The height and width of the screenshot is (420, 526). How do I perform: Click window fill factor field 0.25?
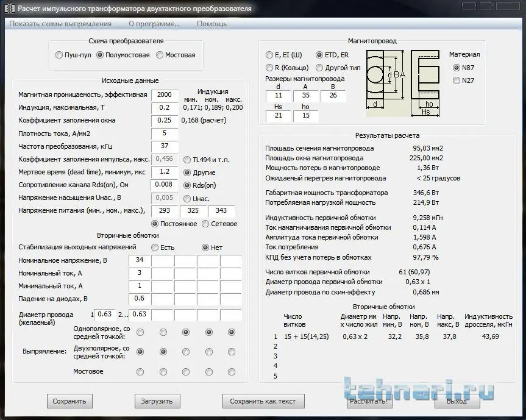click(165, 121)
